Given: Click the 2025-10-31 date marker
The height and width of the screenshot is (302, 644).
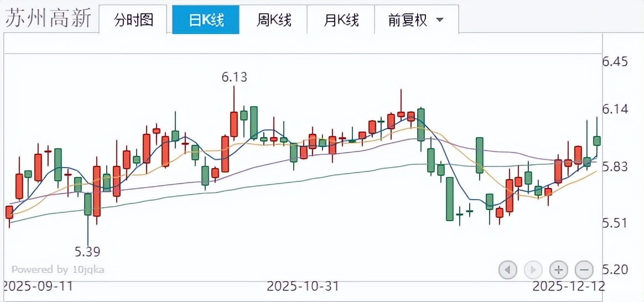Looking at the screenshot, I should 303,287.
